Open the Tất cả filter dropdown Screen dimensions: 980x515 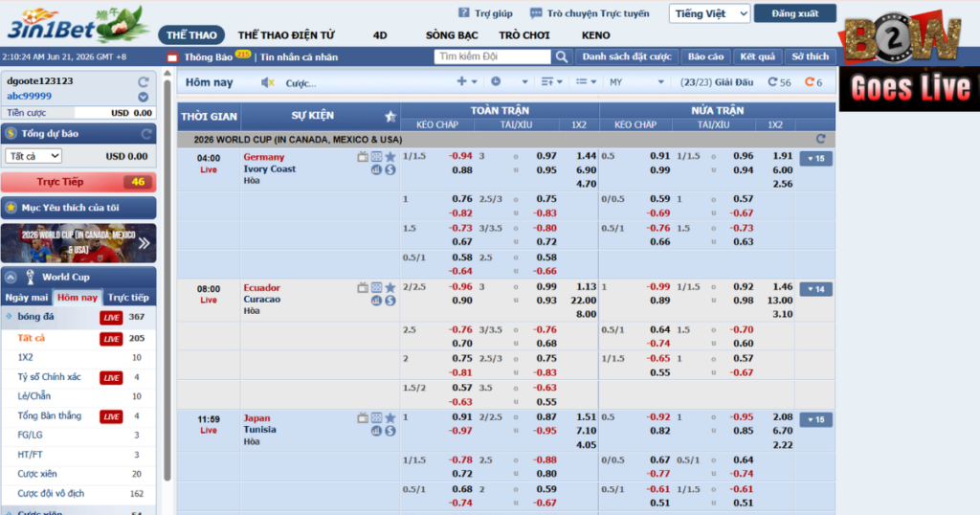[33, 156]
